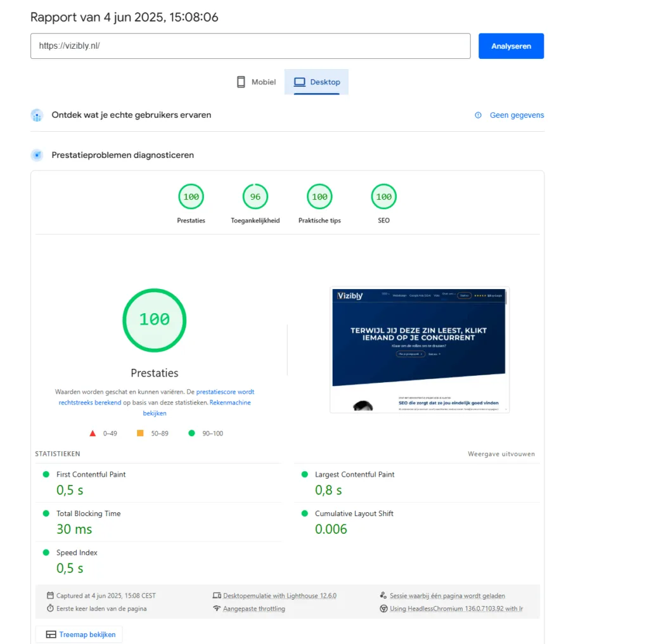Click the real users experience section icon
649x644 pixels.
tap(37, 115)
